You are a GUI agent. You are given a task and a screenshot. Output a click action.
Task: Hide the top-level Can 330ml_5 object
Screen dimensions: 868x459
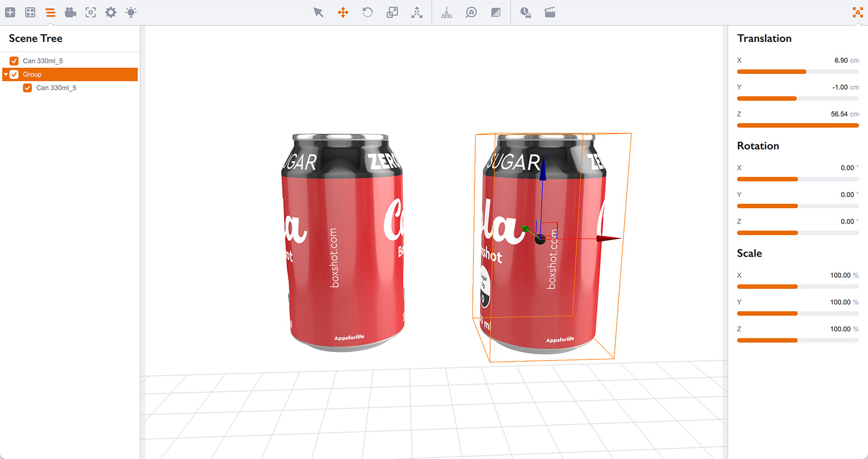[14, 61]
